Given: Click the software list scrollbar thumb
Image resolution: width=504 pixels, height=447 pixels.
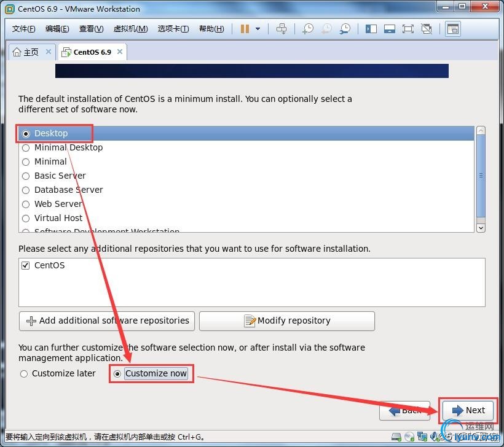Looking at the screenshot, I should click(481, 176).
